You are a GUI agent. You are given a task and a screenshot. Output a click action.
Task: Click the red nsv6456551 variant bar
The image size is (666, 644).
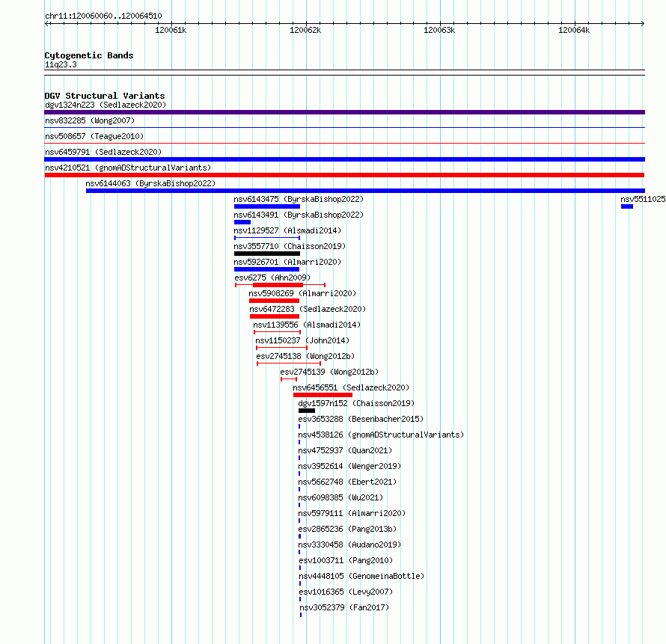[323, 395]
